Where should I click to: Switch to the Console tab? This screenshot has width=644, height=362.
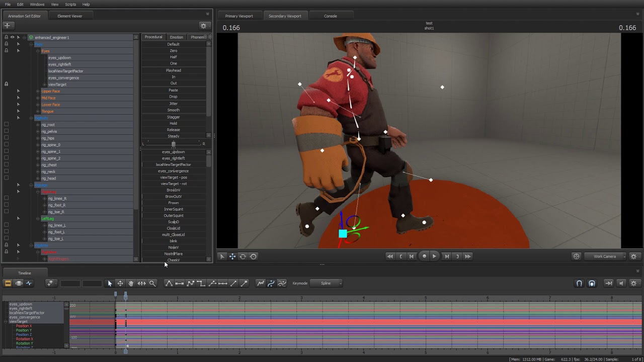[331, 16]
